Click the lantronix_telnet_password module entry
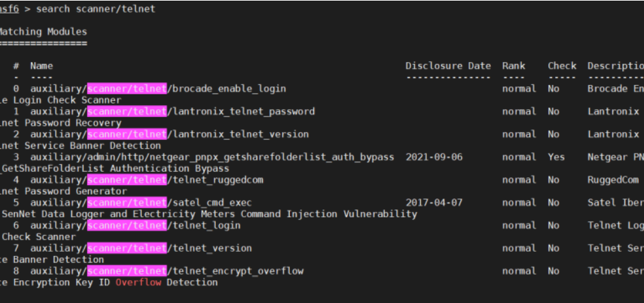644x303 pixels. [243, 111]
